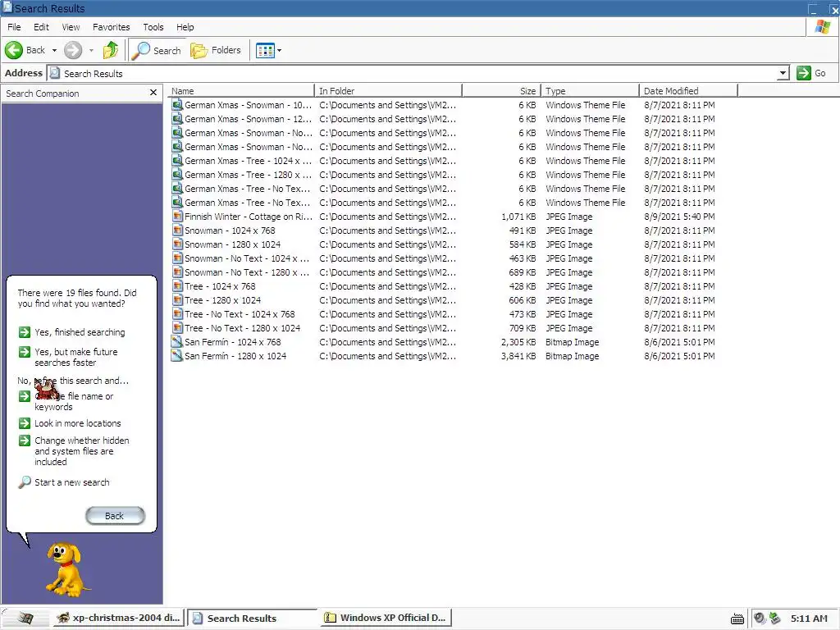Sort by the Type column header
Screen dimensions: 840x630
click(x=590, y=90)
